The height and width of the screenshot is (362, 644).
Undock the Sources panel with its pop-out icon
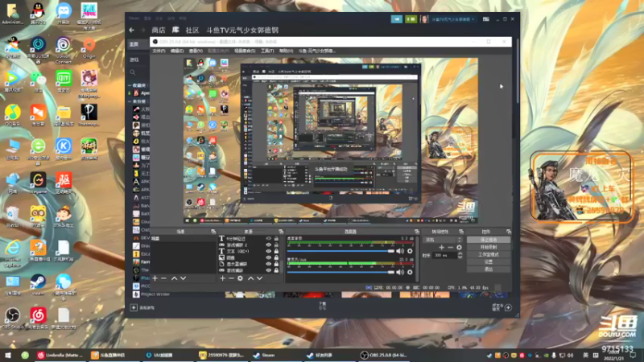(x=281, y=232)
